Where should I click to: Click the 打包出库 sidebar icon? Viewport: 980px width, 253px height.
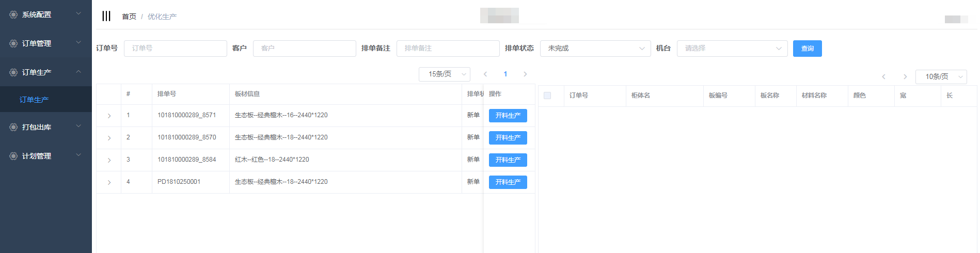click(x=13, y=127)
